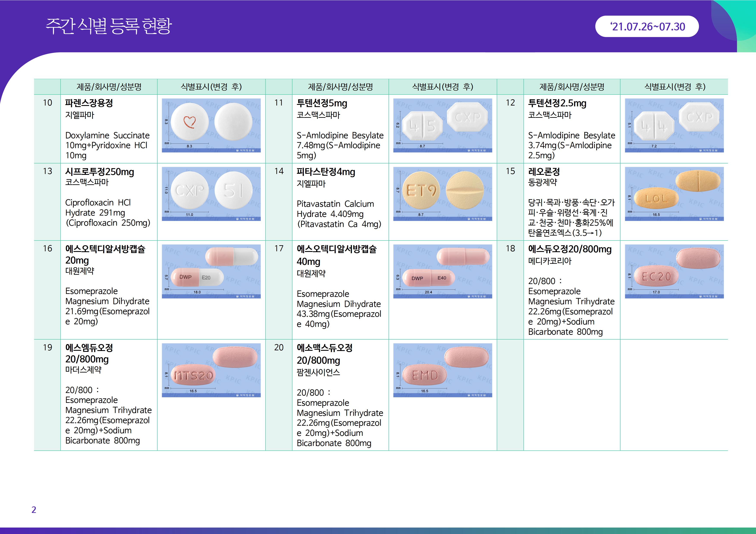Select the EC20 에스듀오정 tablet photo
The width and height of the screenshot is (756, 534).
tap(674, 272)
